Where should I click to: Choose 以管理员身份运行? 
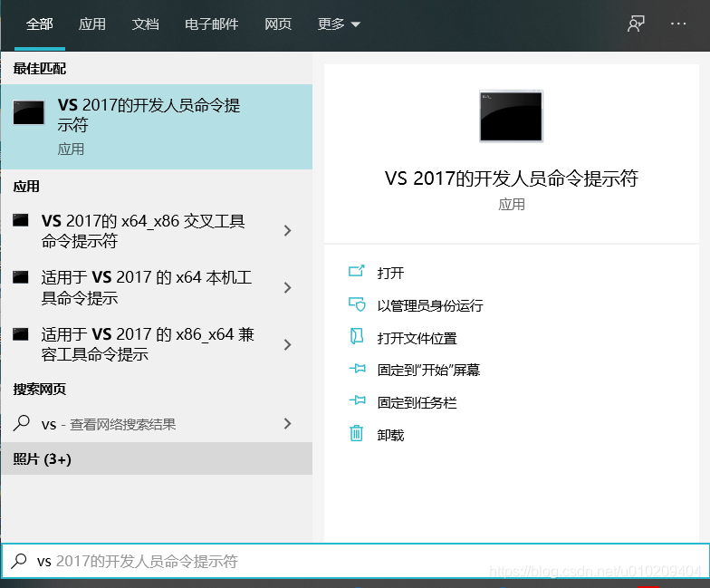(x=430, y=306)
